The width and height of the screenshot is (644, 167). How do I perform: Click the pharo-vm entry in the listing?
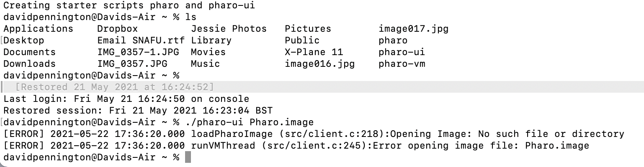click(402, 64)
